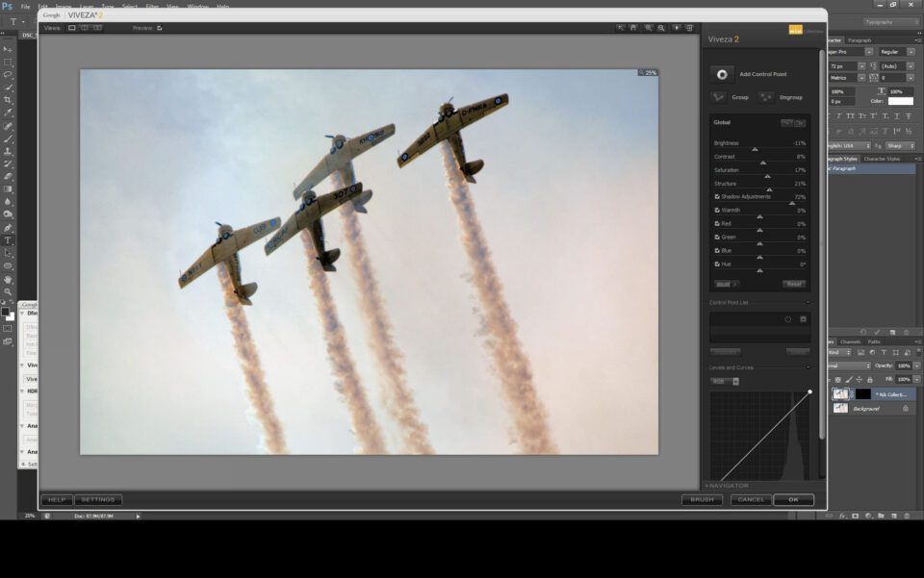Click the Brightness slider handle
Viewport: 924px width, 578px height.
click(x=755, y=149)
